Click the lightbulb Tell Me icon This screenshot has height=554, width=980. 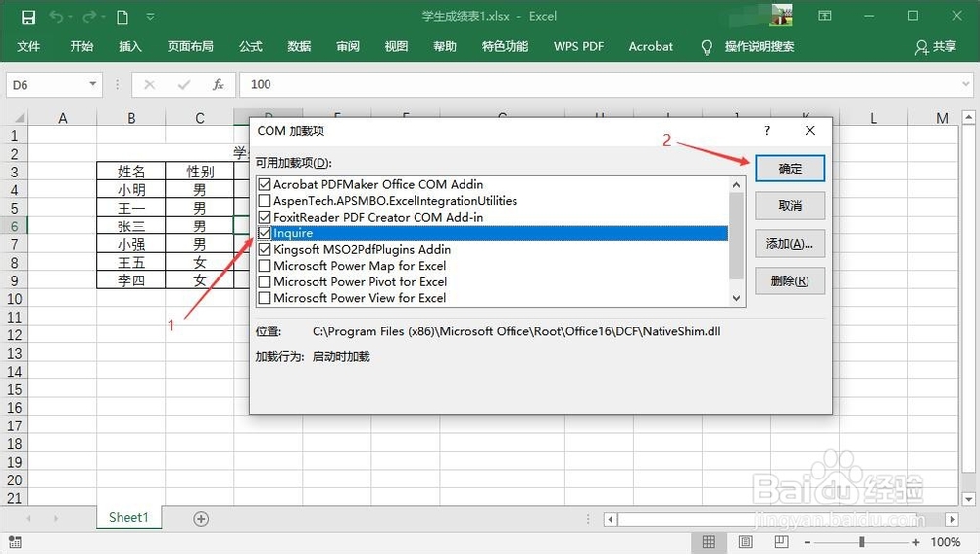click(x=707, y=47)
